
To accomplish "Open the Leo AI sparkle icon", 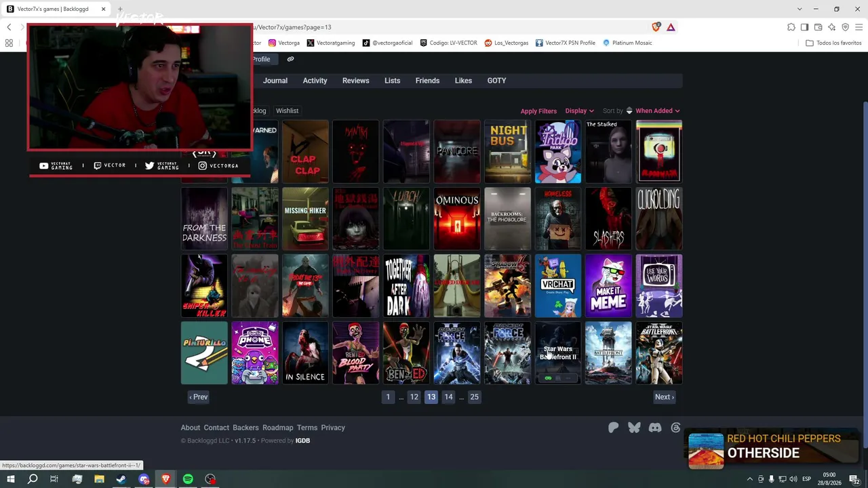I will (x=831, y=27).
